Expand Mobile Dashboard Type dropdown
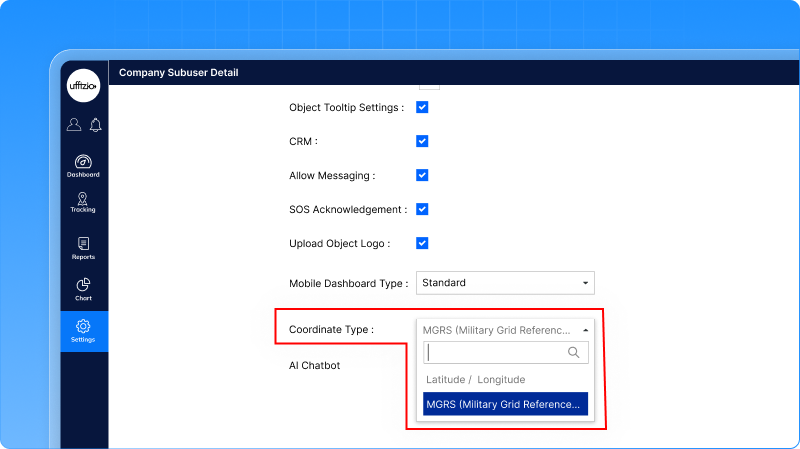 pyautogui.click(x=505, y=283)
